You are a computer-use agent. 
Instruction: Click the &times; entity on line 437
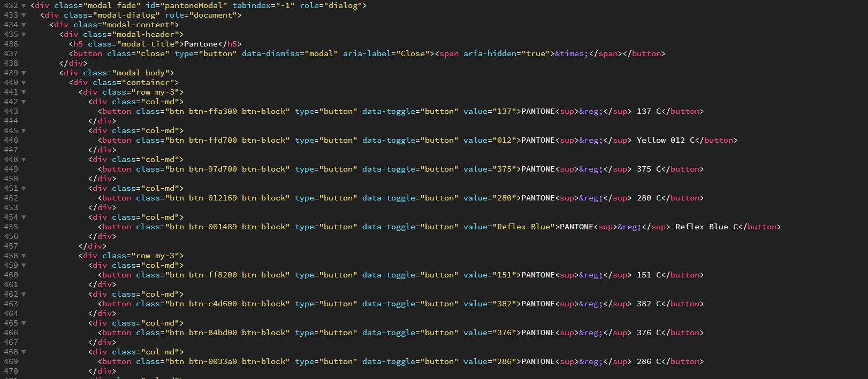[572, 53]
